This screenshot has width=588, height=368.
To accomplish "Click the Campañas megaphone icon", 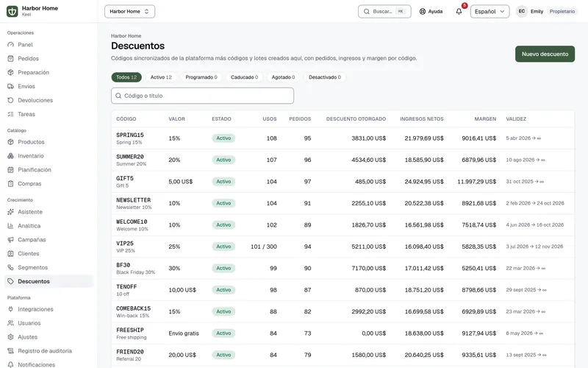I will (10, 240).
